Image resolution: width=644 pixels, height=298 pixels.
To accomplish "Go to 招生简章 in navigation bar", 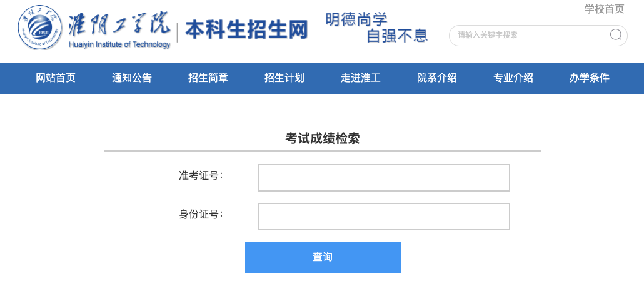I will pyautogui.click(x=208, y=78).
